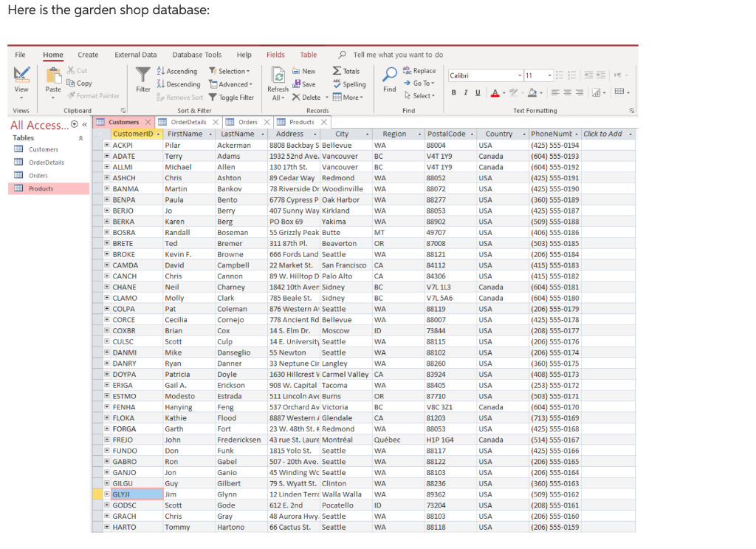Screen dimensions: 756x549
Task: Cut the selection with the scissors icon
Action: click(x=77, y=70)
